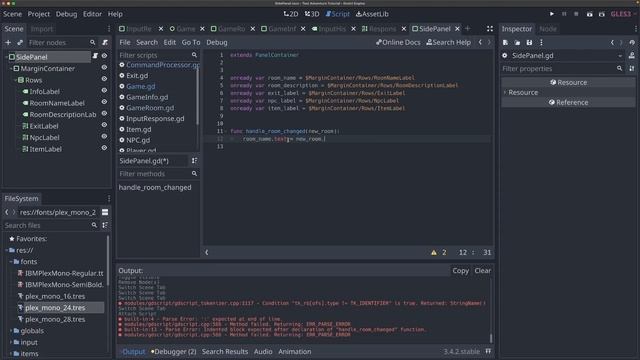Toggle visibility of Rows node
This screenshot has width=640, height=360.
coord(104,79)
